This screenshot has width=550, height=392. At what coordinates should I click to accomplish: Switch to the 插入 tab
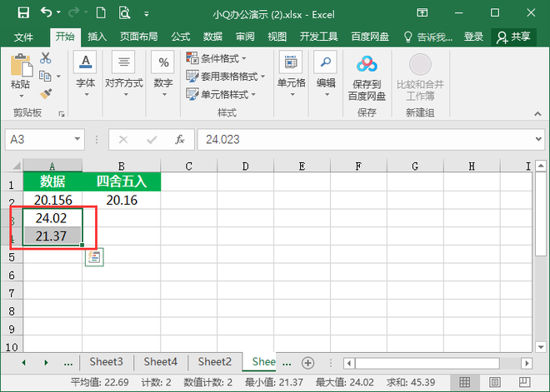pyautogui.click(x=97, y=37)
